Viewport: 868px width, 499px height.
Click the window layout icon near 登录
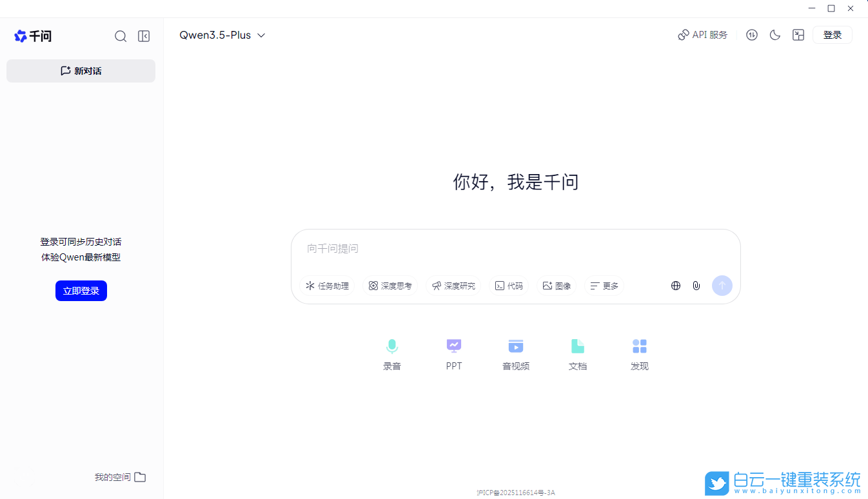point(798,35)
